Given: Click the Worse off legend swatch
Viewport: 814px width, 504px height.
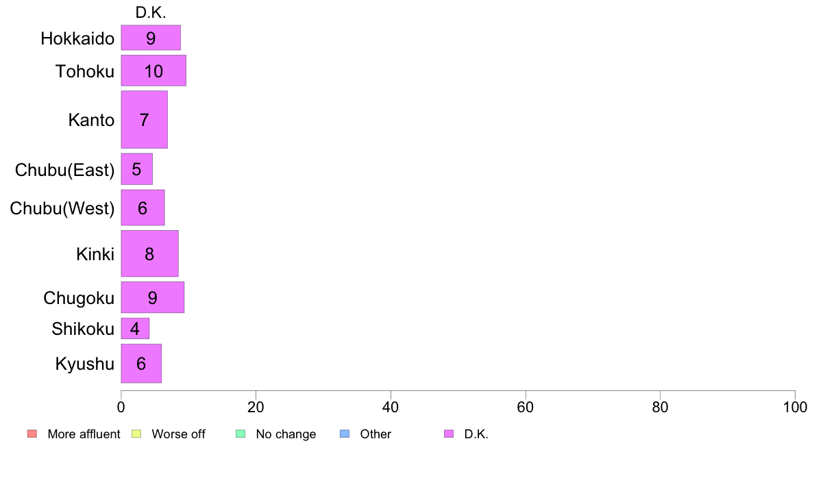Looking at the screenshot, I should [136, 434].
